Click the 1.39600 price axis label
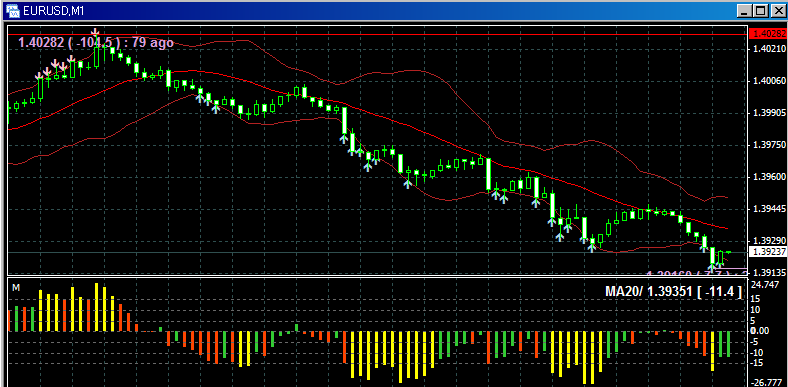788x387 pixels. pos(767,177)
